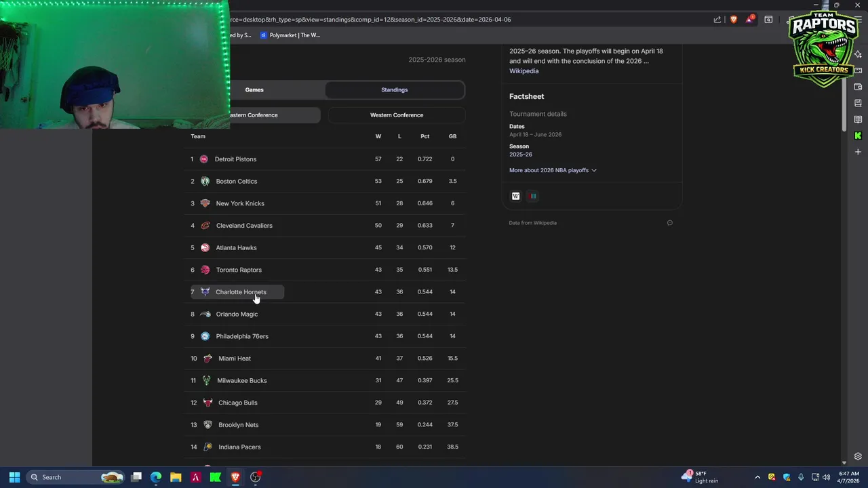Click the Pct column header
Viewport: 868px width, 488px height.
(425, 136)
